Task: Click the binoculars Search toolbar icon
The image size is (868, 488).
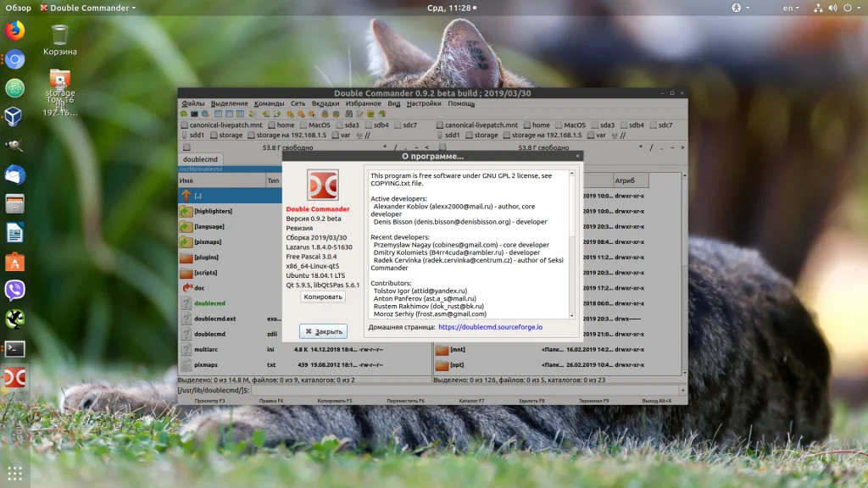Action: click(x=348, y=114)
